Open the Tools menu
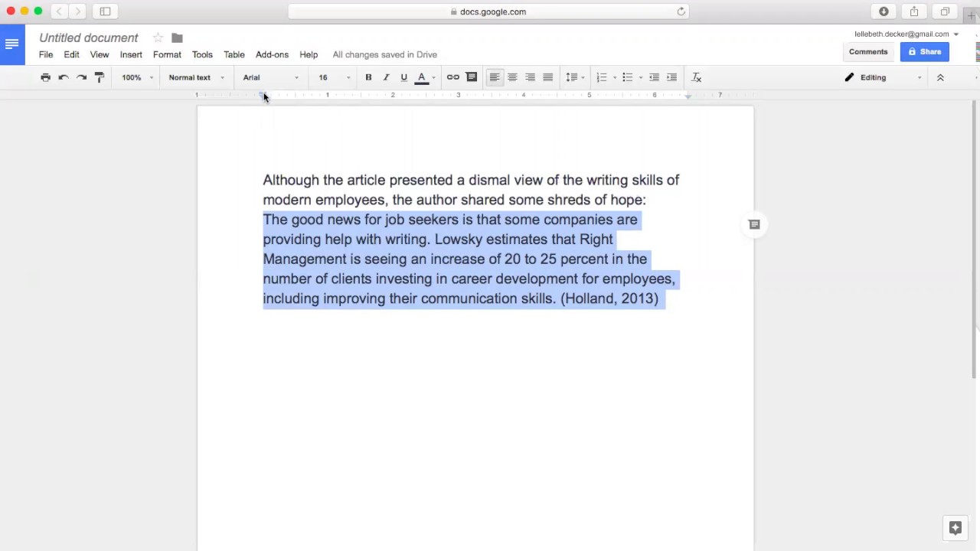The width and height of the screenshot is (980, 551). (202, 54)
